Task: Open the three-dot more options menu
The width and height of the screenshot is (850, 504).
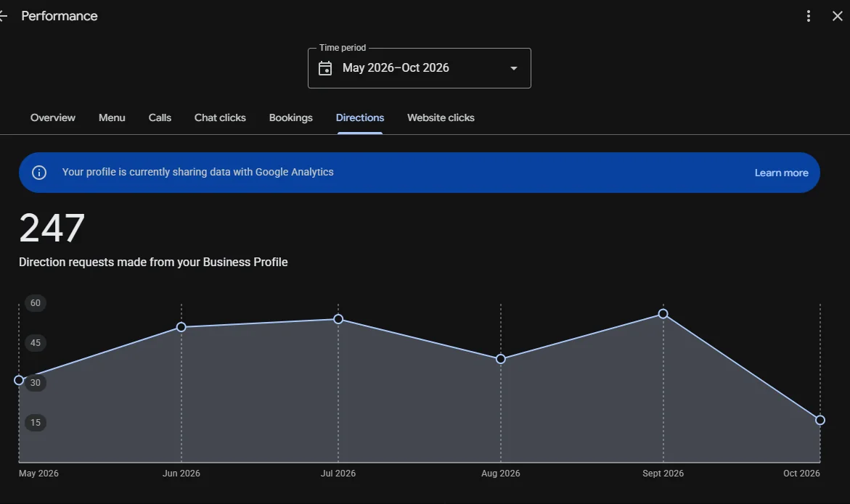Action: [x=808, y=16]
